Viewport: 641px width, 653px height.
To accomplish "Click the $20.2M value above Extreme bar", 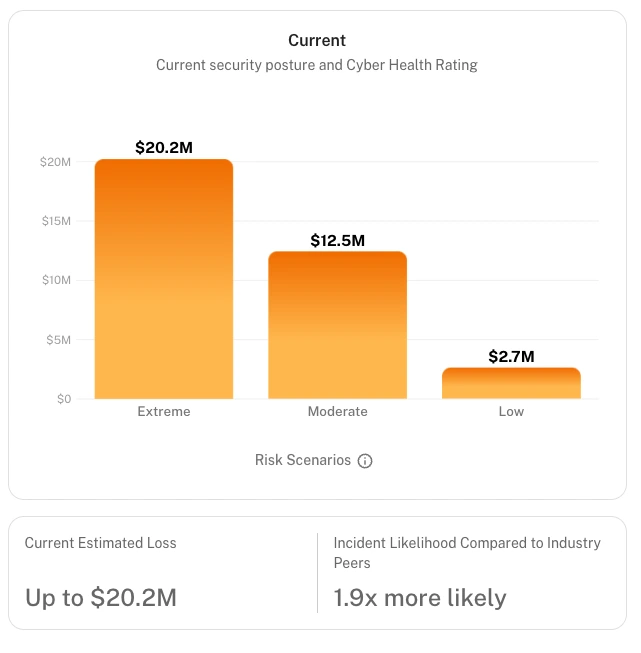I will pos(164,148).
